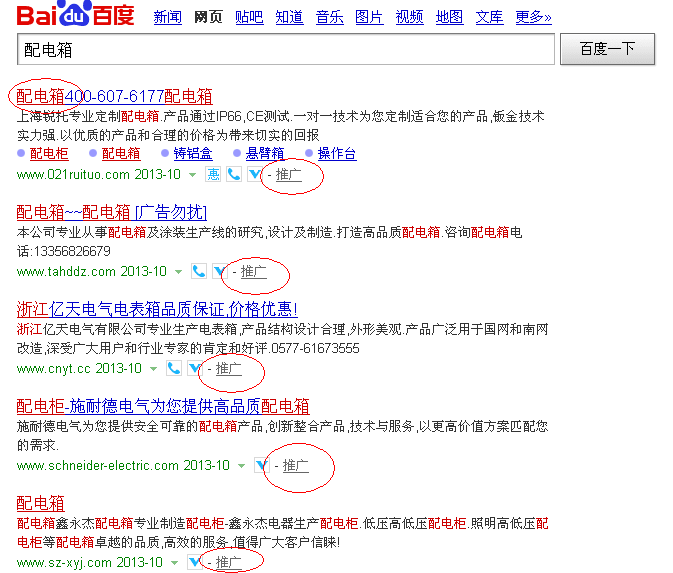Focus the search box containing 配电箱
Viewport: 673px width, 573px height.
pyautogui.click(x=285, y=49)
